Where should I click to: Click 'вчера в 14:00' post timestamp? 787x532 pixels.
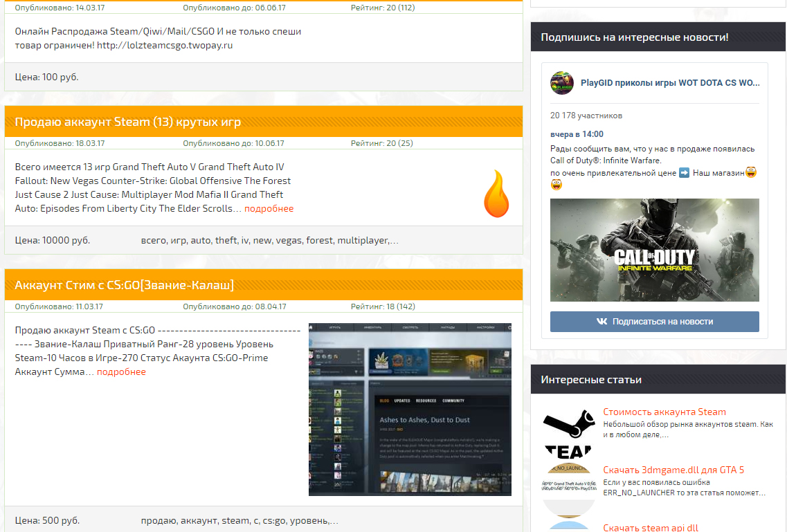577,134
